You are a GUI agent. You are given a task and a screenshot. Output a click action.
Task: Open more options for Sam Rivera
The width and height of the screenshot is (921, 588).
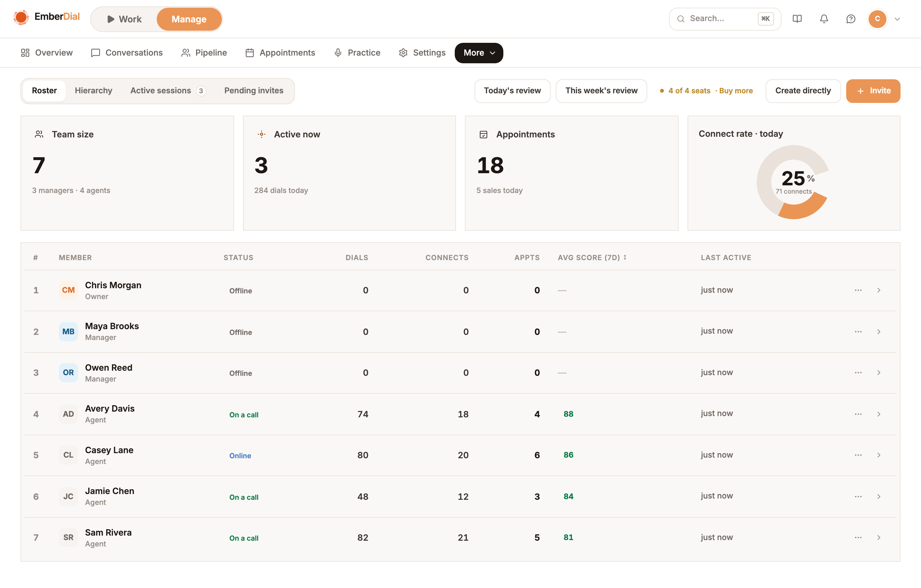pos(858,538)
